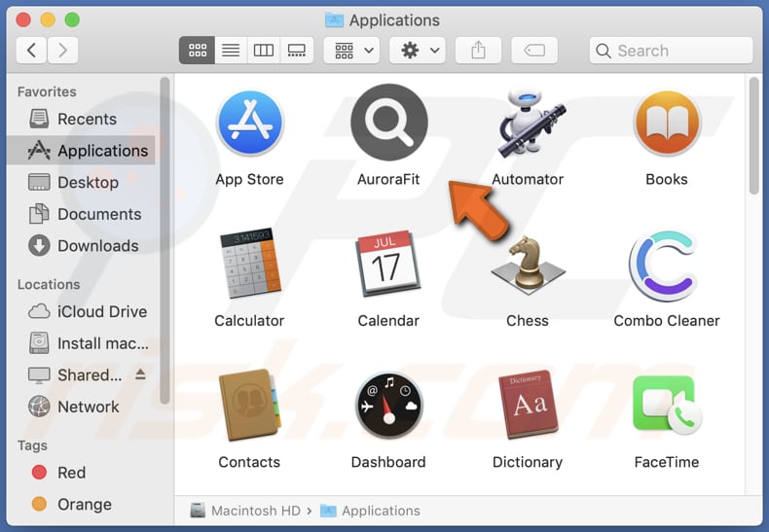Screen dimensions: 769x532
Task: Open the Calculator app icon
Action: pyautogui.click(x=250, y=263)
